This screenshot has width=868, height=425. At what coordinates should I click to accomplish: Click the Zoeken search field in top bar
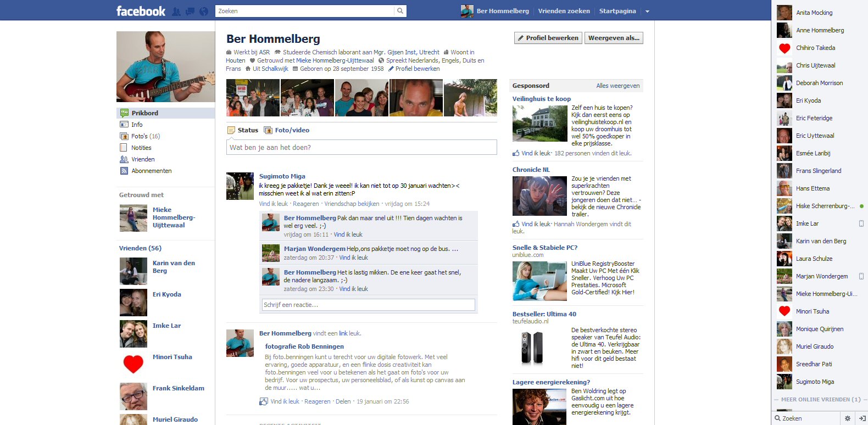click(x=305, y=11)
